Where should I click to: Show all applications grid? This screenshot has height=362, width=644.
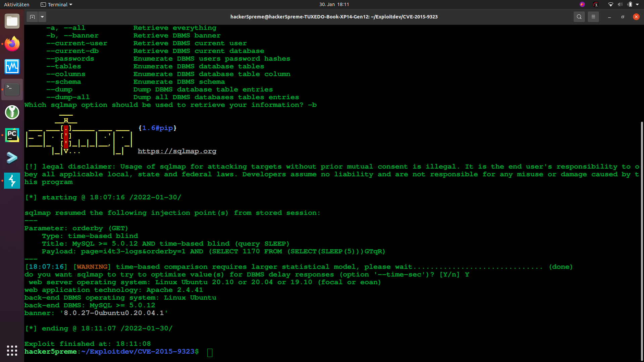pos(12,351)
